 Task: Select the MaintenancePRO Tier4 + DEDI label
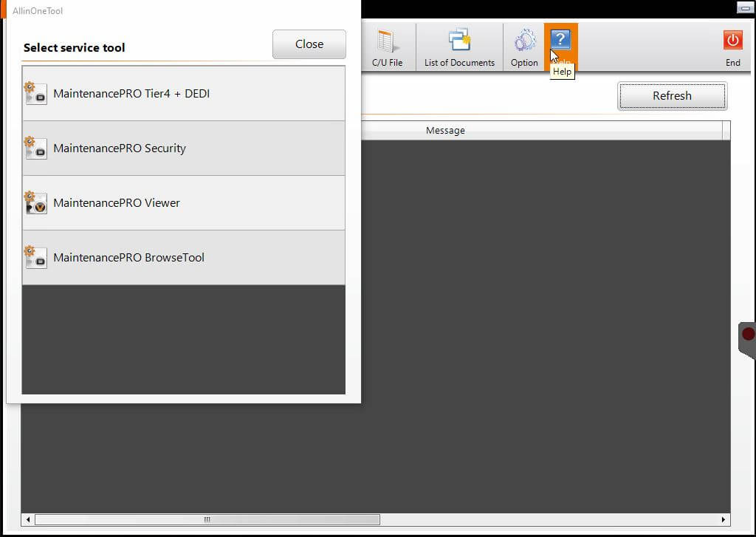(x=131, y=94)
